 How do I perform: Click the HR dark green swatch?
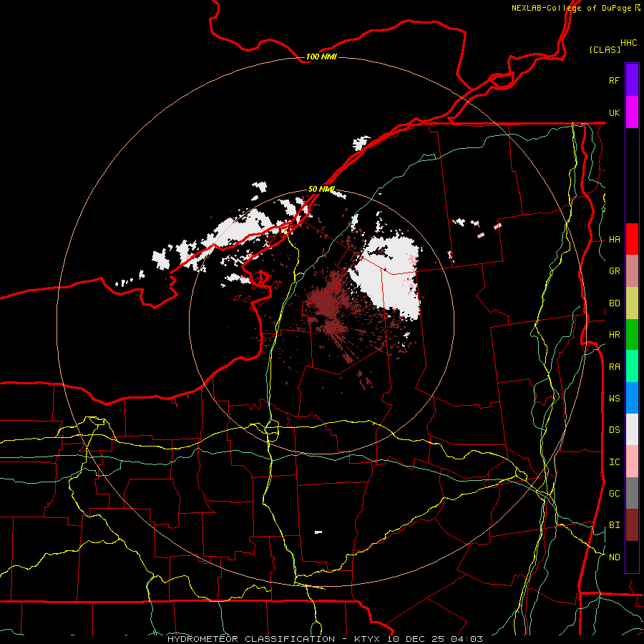click(632, 335)
